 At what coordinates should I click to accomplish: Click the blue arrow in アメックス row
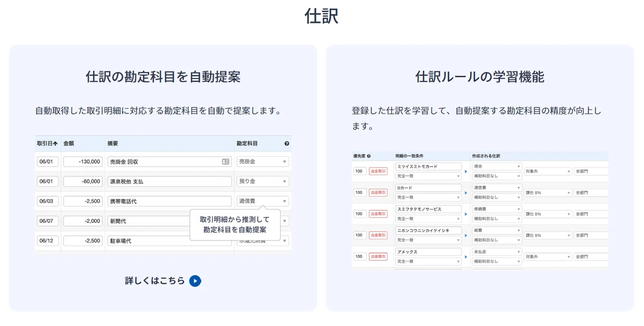(x=465, y=257)
